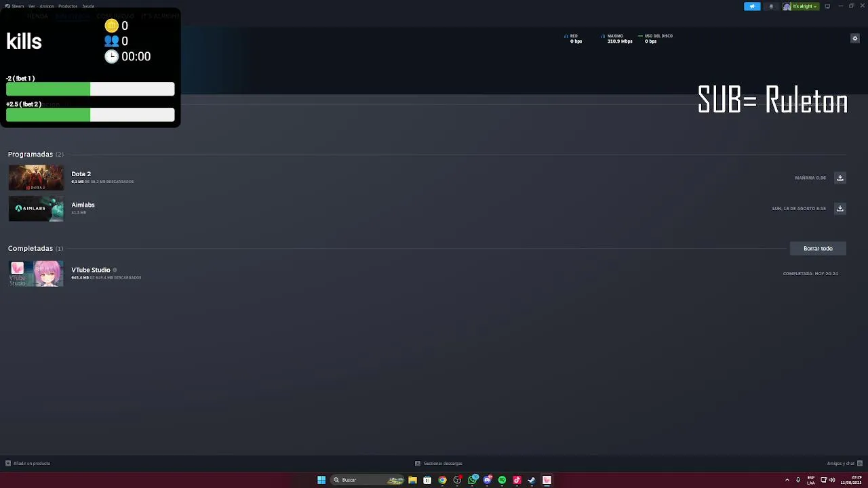This screenshot has width=868, height=488.
Task: Click the RED 0 bps network stat
Action: pos(573,39)
